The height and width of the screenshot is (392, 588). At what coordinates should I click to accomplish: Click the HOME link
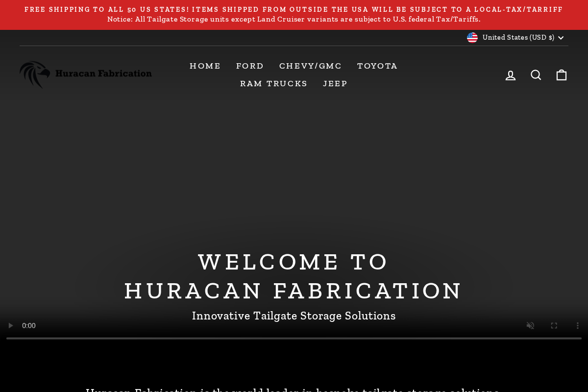(205, 66)
